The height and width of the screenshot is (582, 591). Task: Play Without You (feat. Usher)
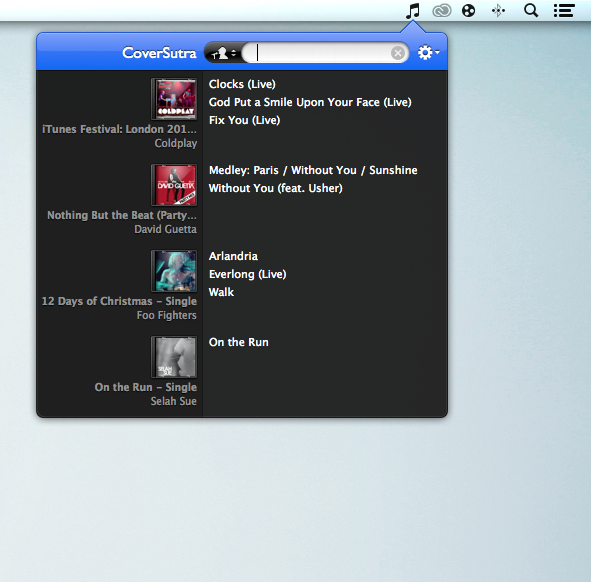click(x=276, y=188)
